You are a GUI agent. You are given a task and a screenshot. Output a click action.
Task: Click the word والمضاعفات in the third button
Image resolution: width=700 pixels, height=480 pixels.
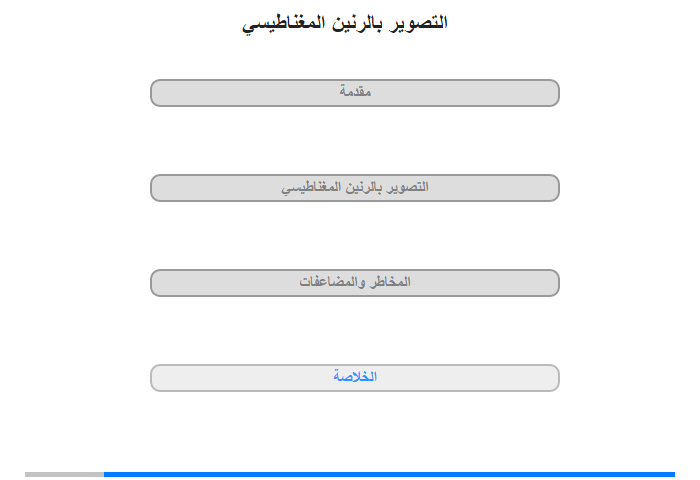click(x=333, y=282)
